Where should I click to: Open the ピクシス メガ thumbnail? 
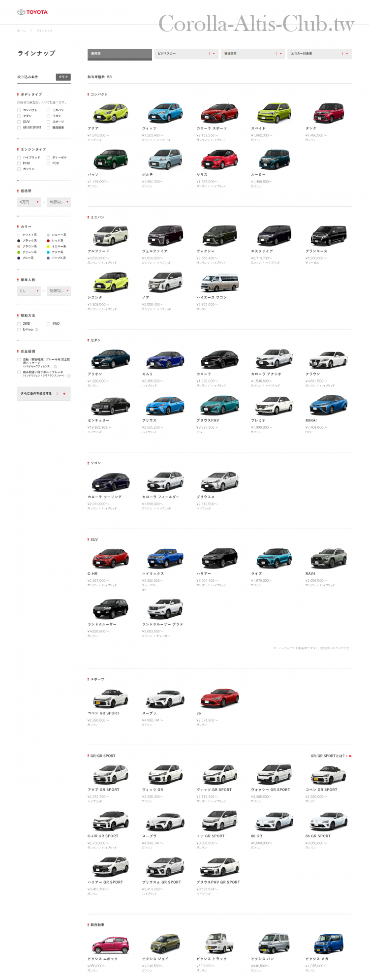click(329, 944)
